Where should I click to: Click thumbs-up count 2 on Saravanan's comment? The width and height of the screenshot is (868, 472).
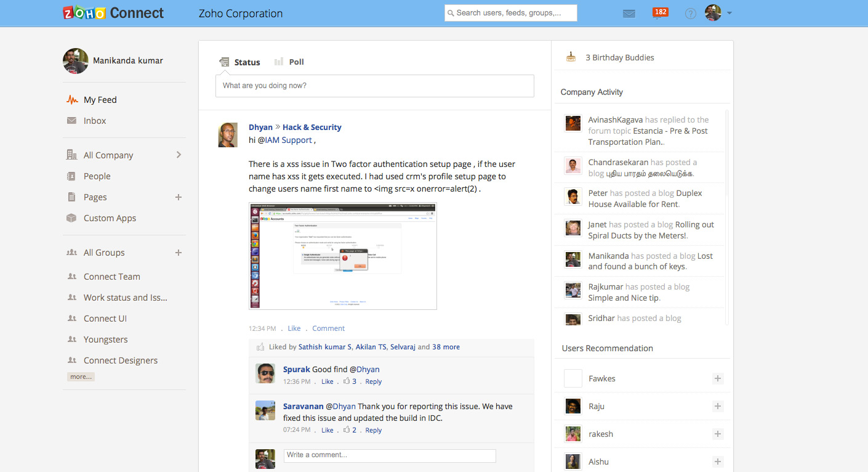click(x=350, y=430)
